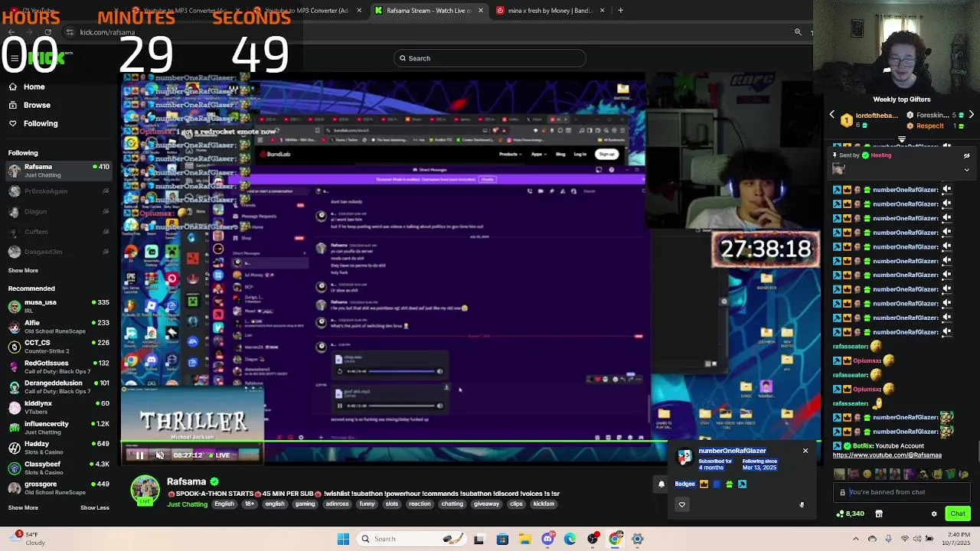The height and width of the screenshot is (551, 980).
Task: Open the Windows Start menu
Action: point(343,539)
